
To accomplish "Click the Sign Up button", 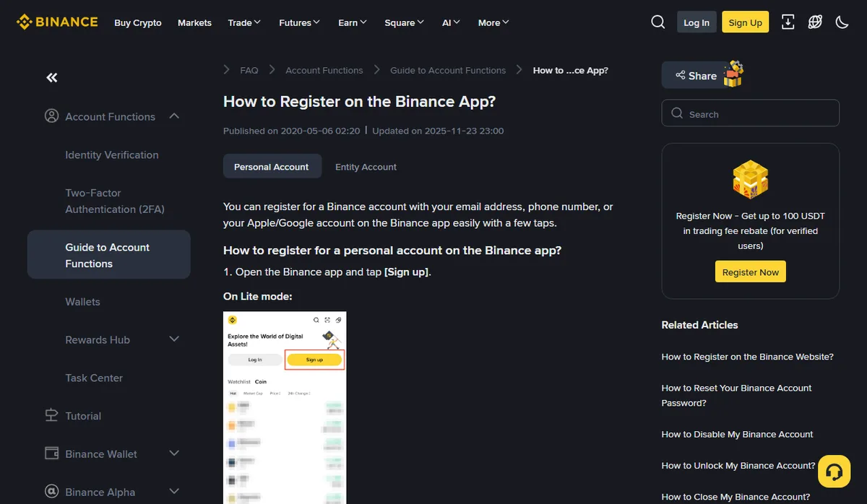I will [x=746, y=22].
